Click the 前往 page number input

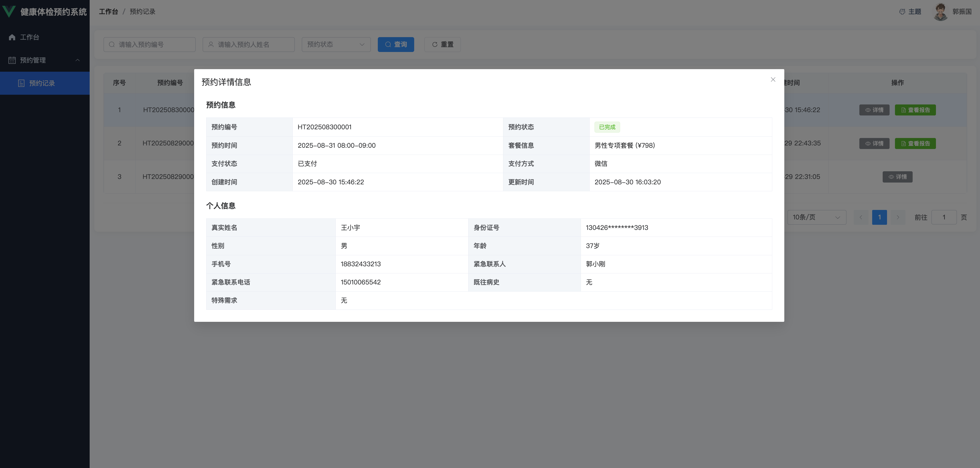click(943, 217)
